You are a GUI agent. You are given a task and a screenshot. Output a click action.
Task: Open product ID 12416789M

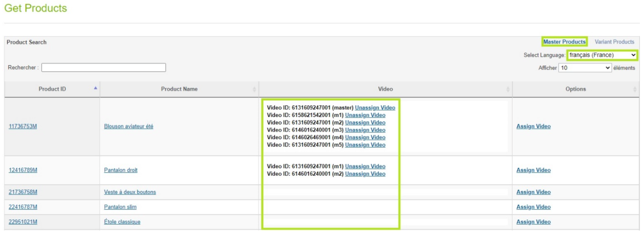point(23,170)
